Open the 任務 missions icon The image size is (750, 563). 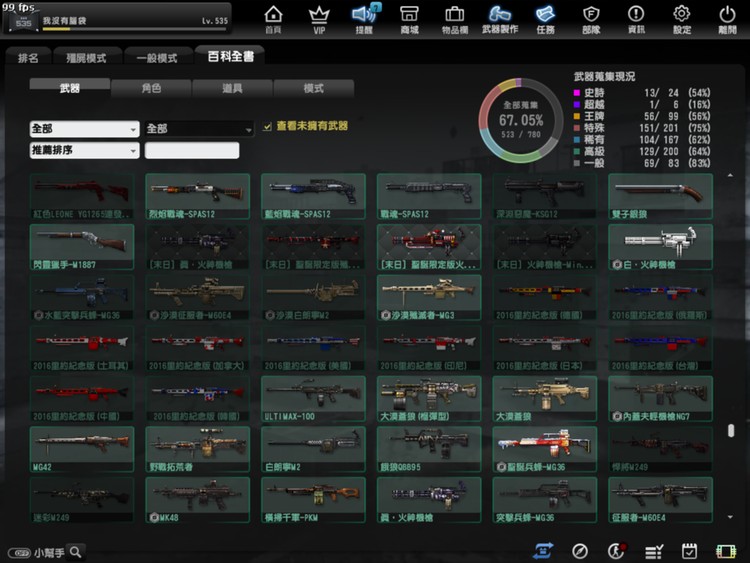click(545, 17)
